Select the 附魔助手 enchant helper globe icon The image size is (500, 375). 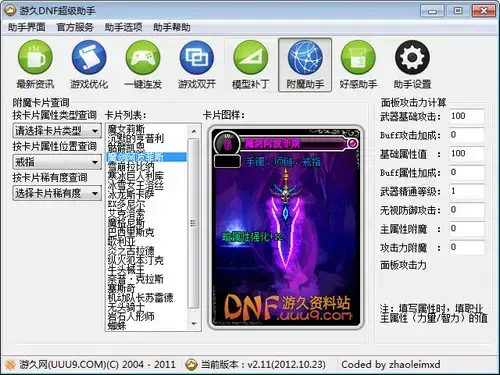click(305, 65)
